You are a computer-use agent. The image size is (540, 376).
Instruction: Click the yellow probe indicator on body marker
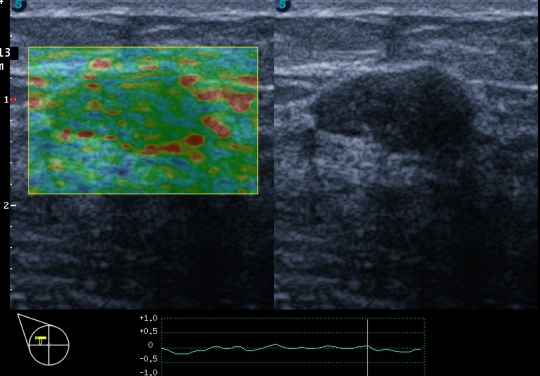point(41,340)
